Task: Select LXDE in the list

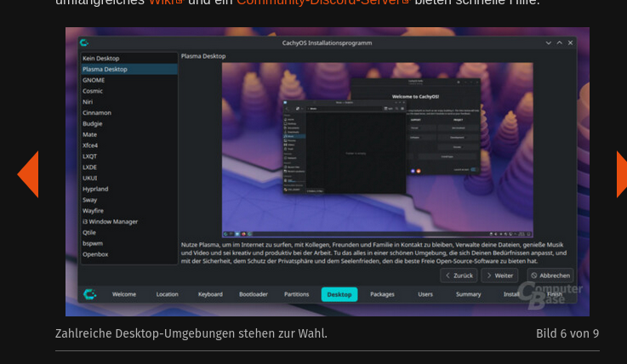Action: coord(129,167)
